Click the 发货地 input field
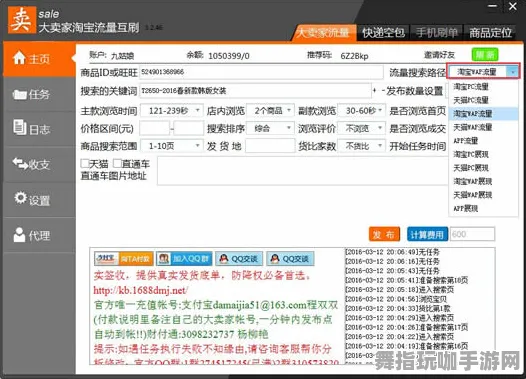526x379 pixels. [270, 146]
